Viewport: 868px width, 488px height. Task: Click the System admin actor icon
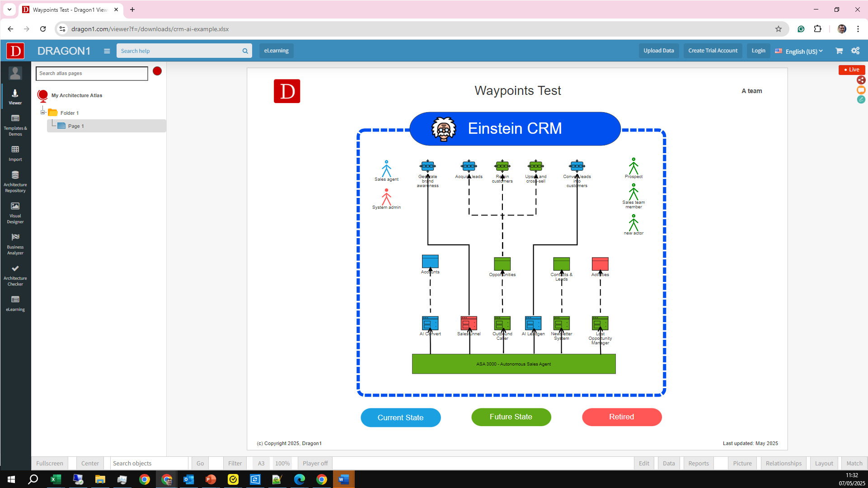click(386, 197)
